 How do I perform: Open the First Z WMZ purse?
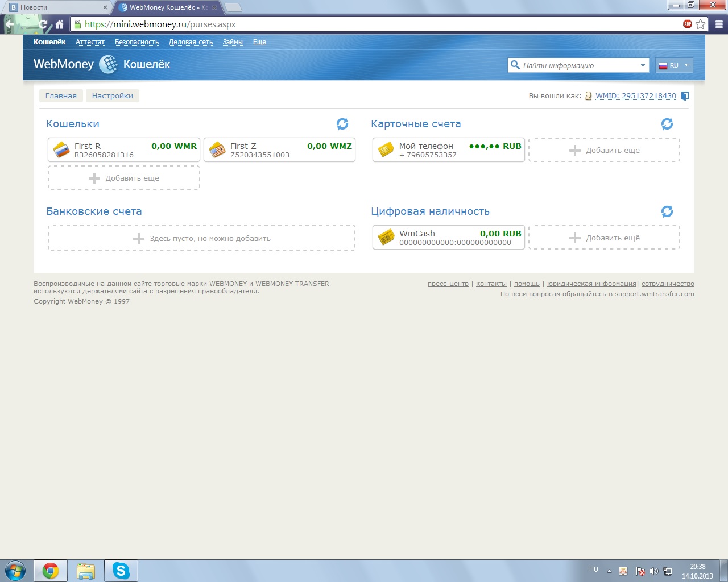click(279, 150)
